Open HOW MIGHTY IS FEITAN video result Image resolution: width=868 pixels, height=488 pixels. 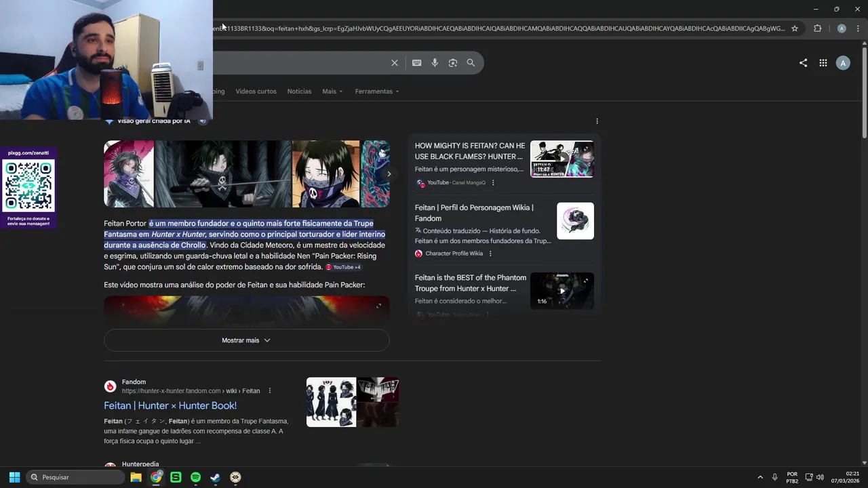pyautogui.click(x=470, y=151)
